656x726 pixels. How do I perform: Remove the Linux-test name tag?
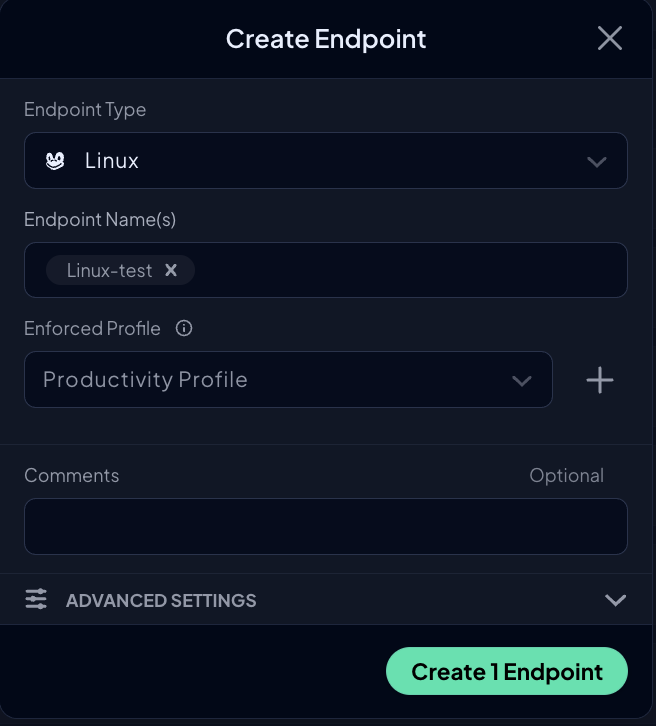point(171,270)
